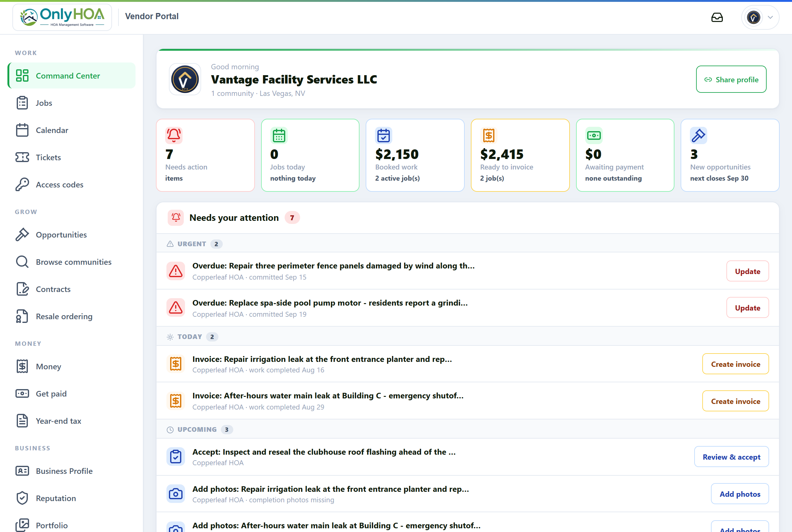This screenshot has width=792, height=532.
Task: Go to Jobs in the sidebar
Action: pyautogui.click(x=72, y=103)
